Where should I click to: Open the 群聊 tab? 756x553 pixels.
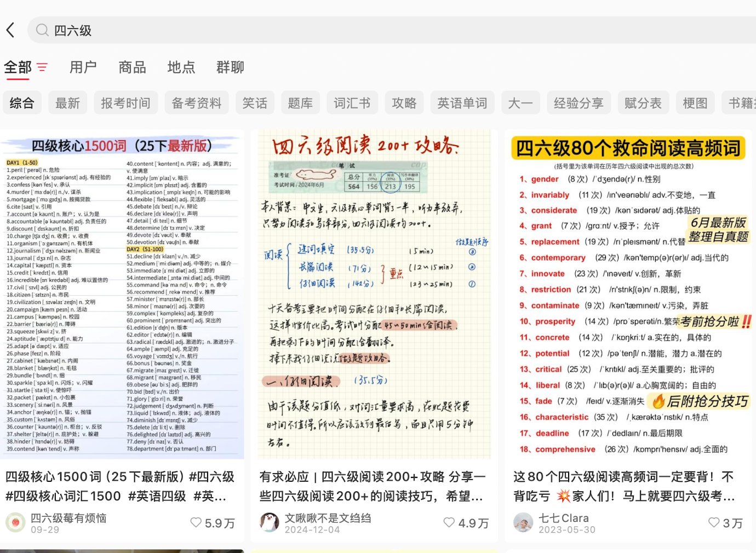point(230,67)
